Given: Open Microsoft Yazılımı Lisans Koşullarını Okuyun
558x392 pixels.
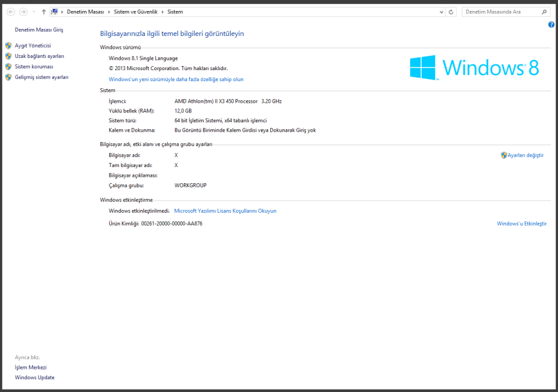Looking at the screenshot, I should point(225,211).
